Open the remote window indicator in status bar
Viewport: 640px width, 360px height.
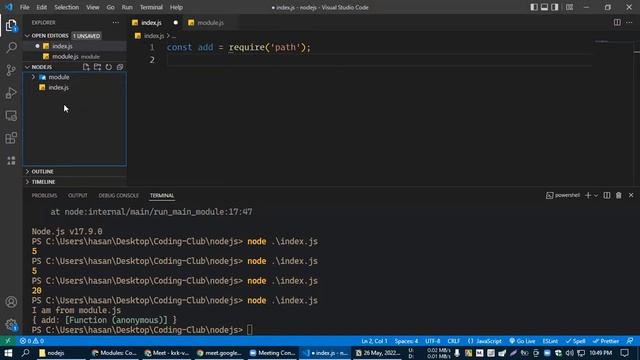pos(8,341)
